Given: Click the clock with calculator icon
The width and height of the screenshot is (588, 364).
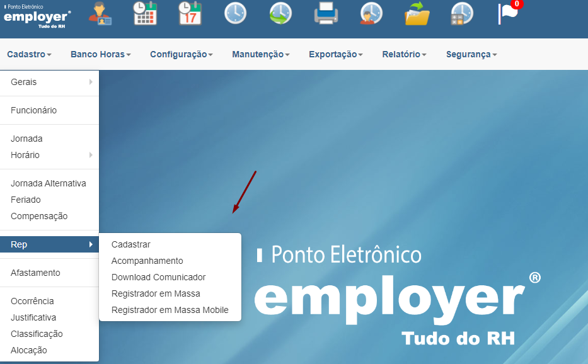Looking at the screenshot, I should (462, 13).
